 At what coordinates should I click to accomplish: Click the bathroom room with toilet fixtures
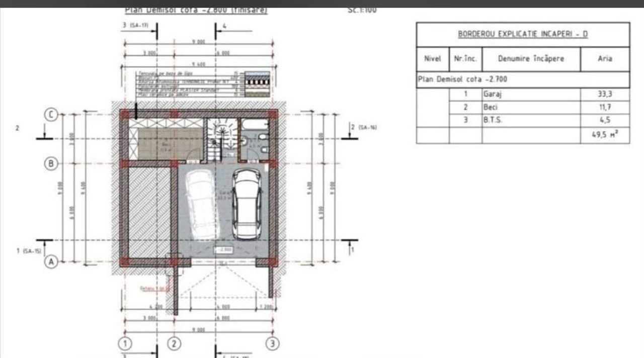pos(256,139)
